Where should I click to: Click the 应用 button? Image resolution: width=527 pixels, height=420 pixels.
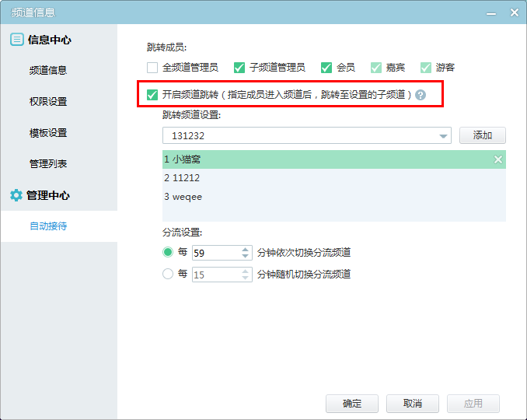click(x=473, y=404)
